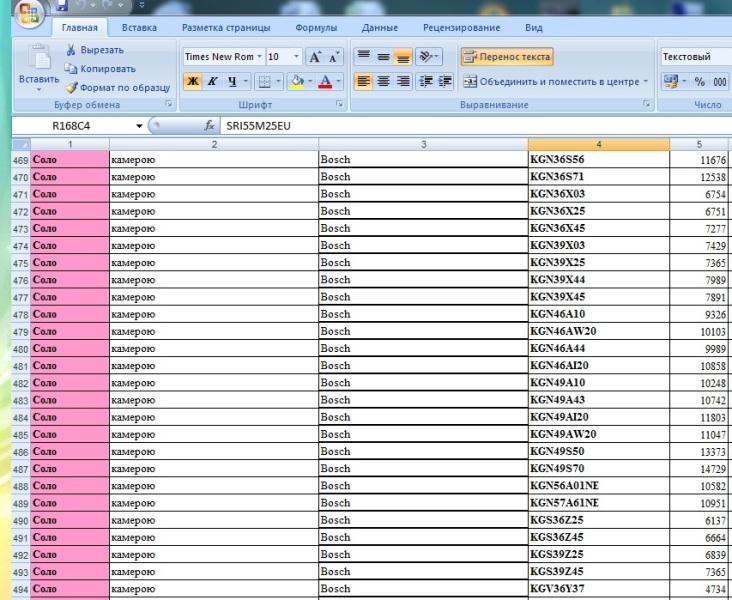Open fill color dropdown arrow
Viewport: 732px width, 600px height.
[x=310, y=82]
